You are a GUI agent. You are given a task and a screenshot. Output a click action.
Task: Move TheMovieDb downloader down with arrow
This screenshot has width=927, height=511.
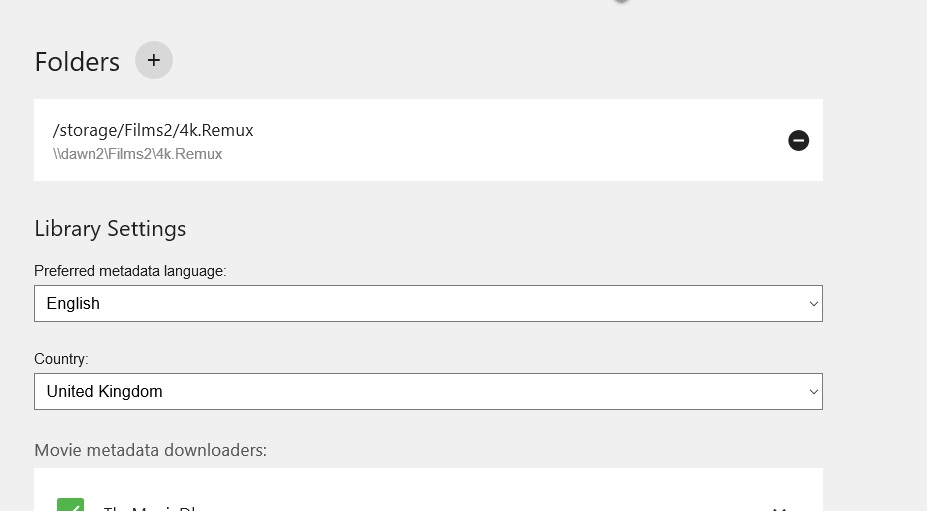(781, 507)
